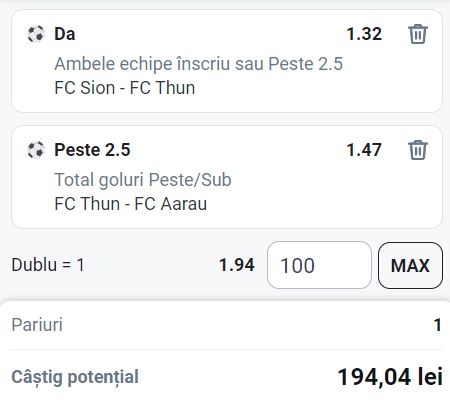This screenshot has height=400, width=450.
Task: Click the Ambele echipe înscriu sau Peste 2.5 market
Action: 198,64
